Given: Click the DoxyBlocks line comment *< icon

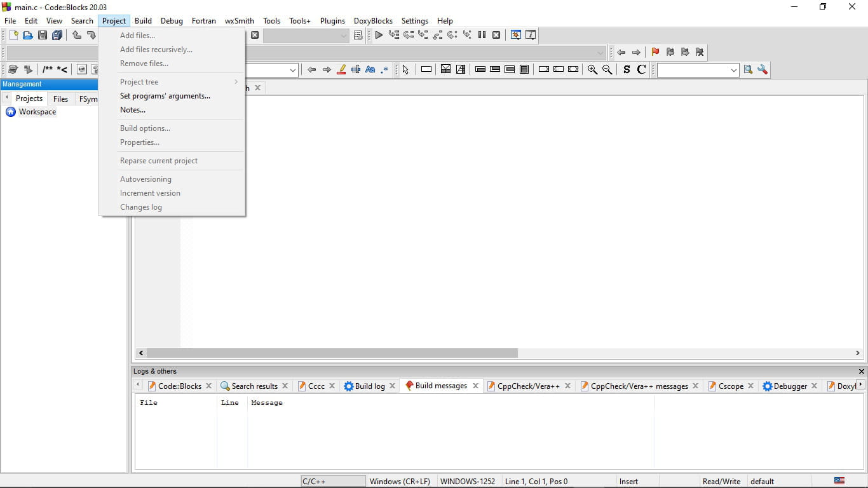Looking at the screenshot, I should 62,70.
